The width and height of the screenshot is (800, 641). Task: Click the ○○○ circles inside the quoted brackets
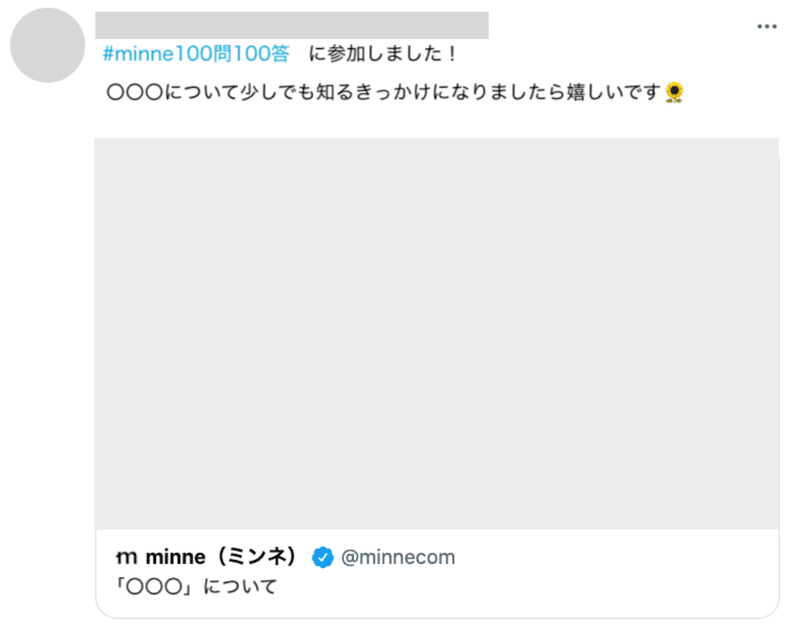pyautogui.click(x=155, y=587)
